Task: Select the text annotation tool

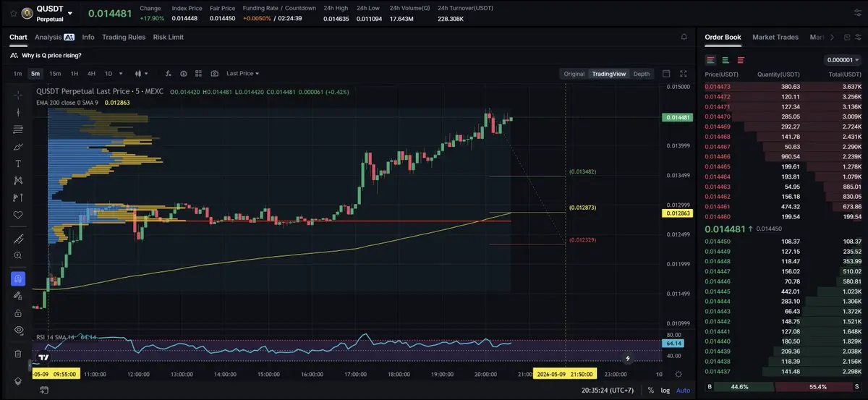Action: 18,163
